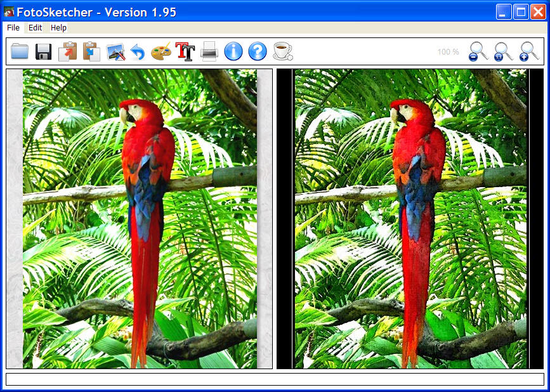Open help with the question mark icon
The height and width of the screenshot is (392, 550).
258,51
